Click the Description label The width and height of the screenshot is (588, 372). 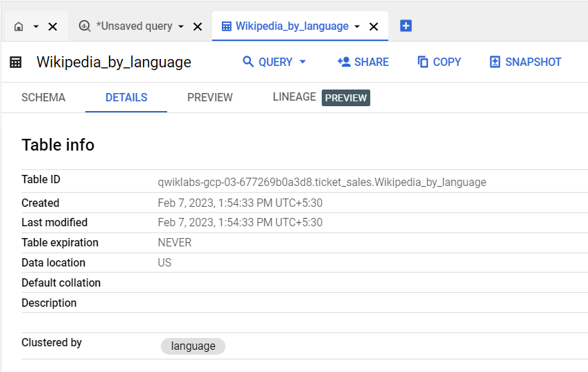coord(49,303)
